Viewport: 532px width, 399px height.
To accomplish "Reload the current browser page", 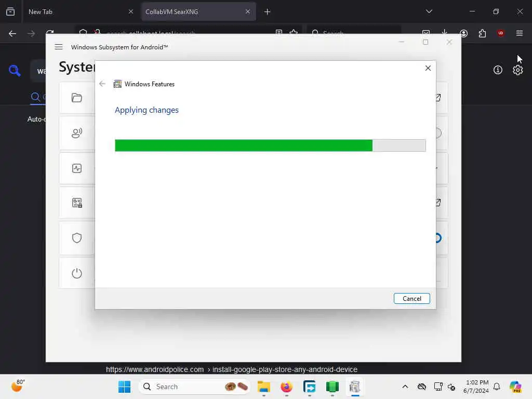I will coord(50,33).
